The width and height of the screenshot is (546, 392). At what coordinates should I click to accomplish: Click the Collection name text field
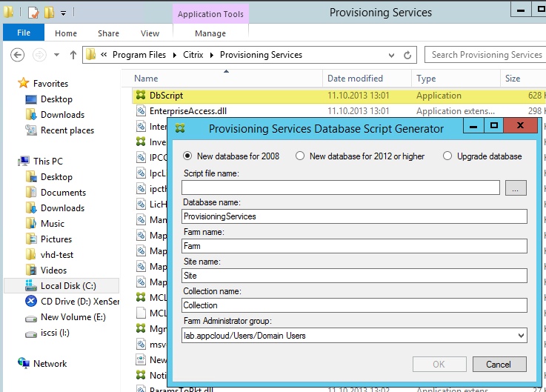click(354, 305)
